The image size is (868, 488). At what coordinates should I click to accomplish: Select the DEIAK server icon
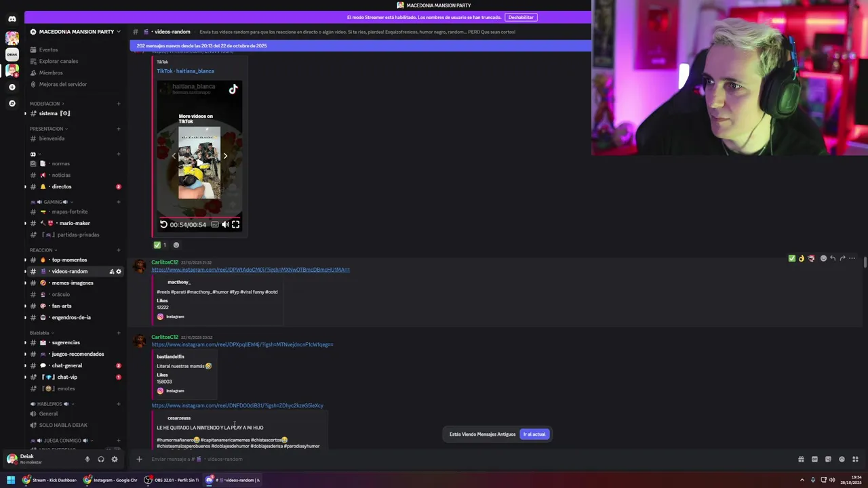pos(12,54)
